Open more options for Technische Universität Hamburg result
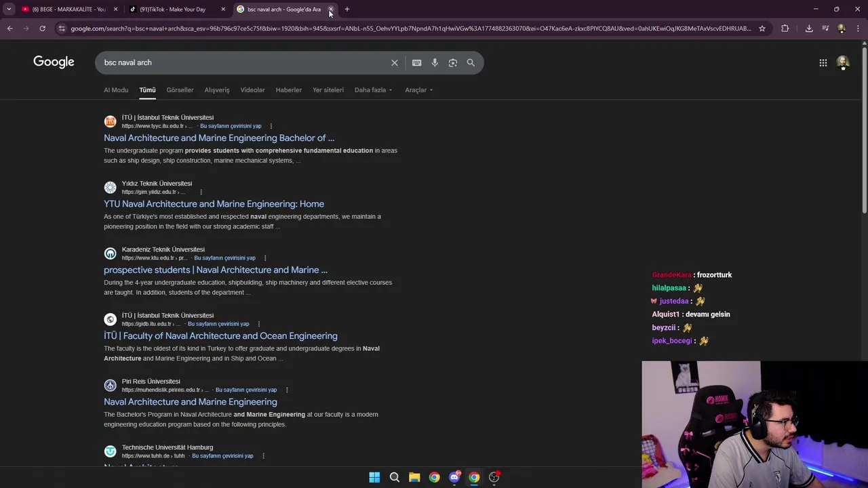This screenshot has width=868, height=488. (263, 456)
